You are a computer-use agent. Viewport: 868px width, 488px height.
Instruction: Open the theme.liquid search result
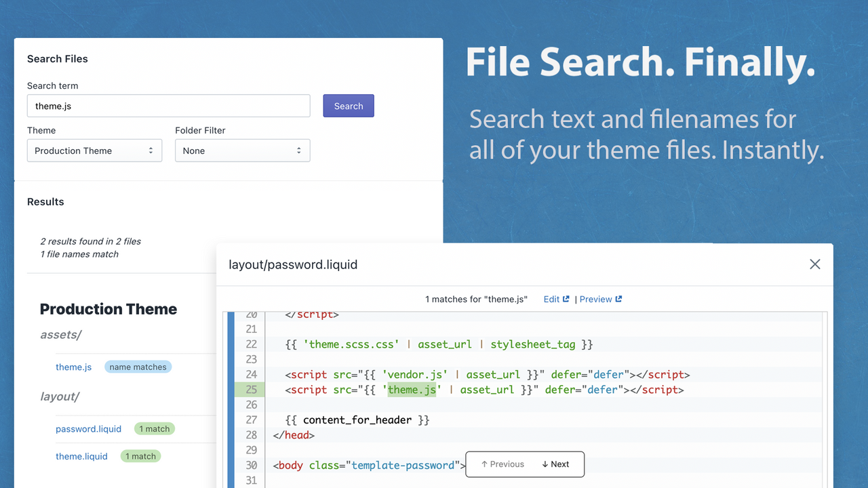(81, 456)
